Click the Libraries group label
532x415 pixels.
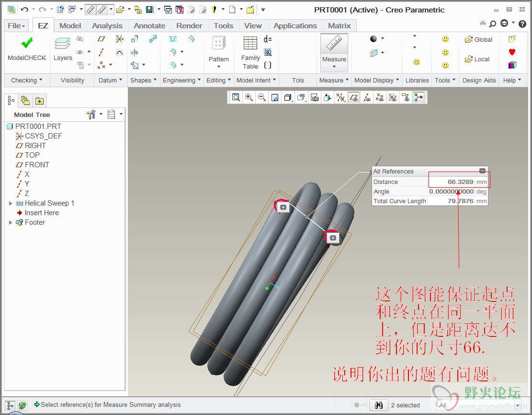417,80
